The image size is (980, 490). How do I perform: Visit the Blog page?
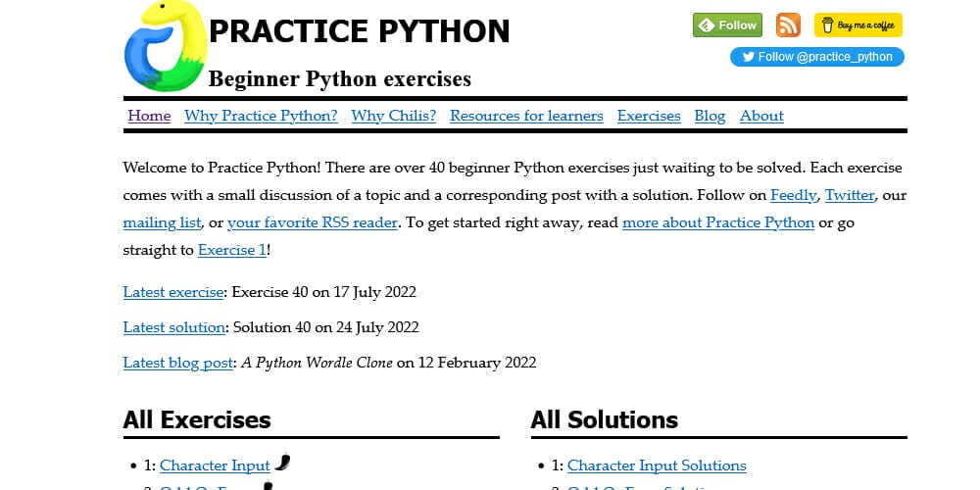click(x=710, y=116)
